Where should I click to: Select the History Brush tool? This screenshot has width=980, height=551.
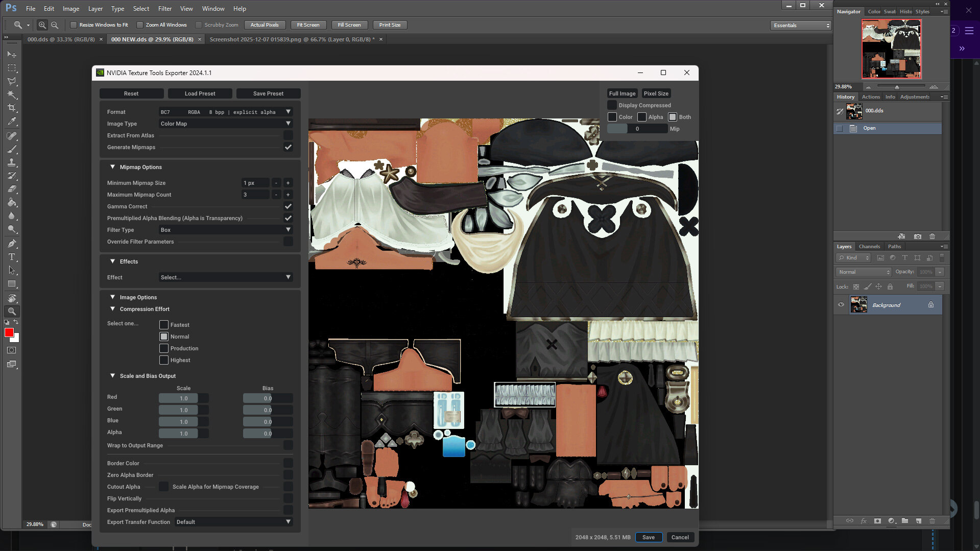[12, 176]
